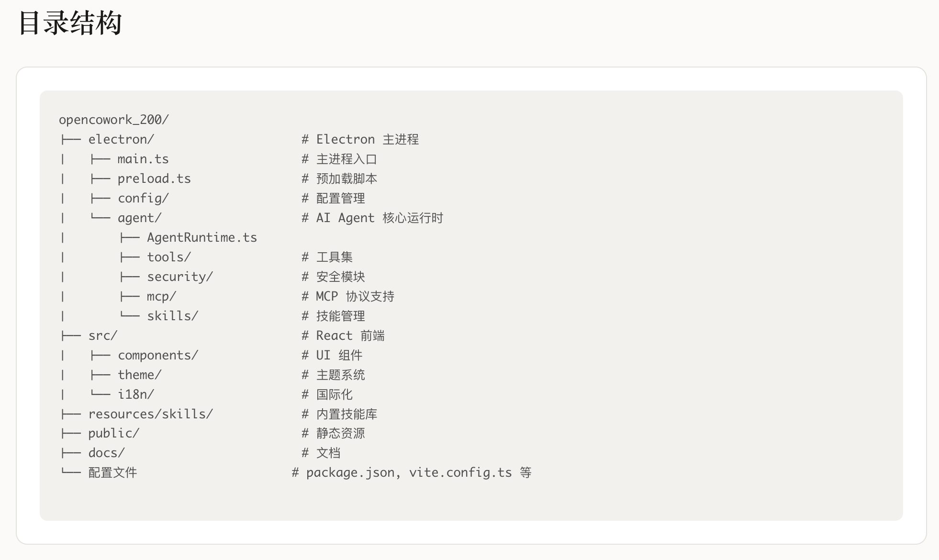Viewport: 939px width, 560px height.
Task: Click the agent/ directory entry
Action: point(140,218)
